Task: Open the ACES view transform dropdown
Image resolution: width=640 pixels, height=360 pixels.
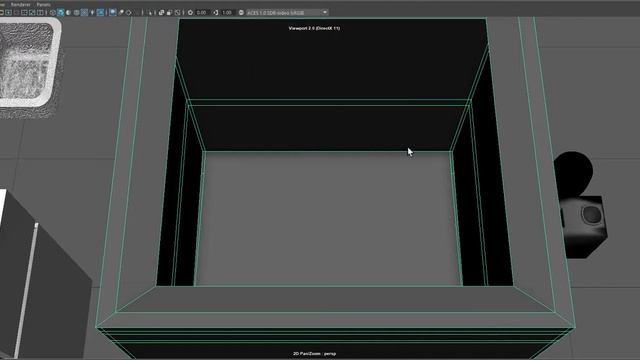Action: (x=287, y=13)
